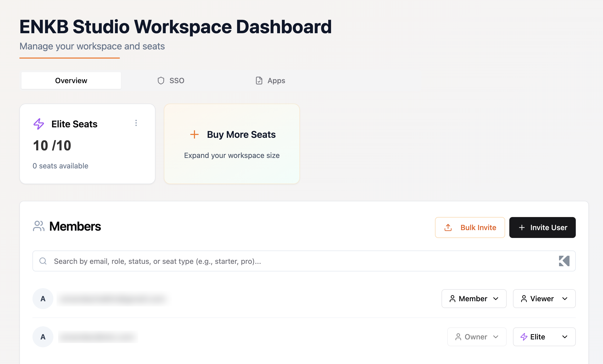Click the shield icon on the SSO tab

pos(161,81)
